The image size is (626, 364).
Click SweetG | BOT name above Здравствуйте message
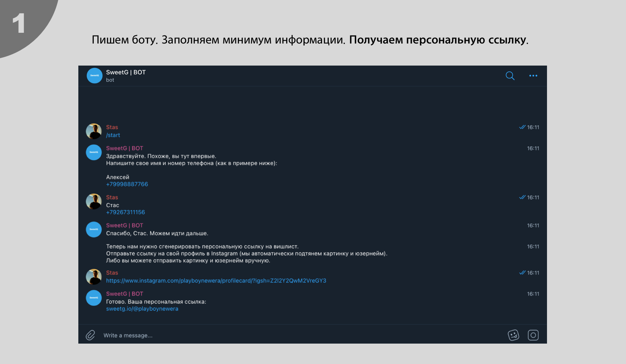click(x=125, y=148)
